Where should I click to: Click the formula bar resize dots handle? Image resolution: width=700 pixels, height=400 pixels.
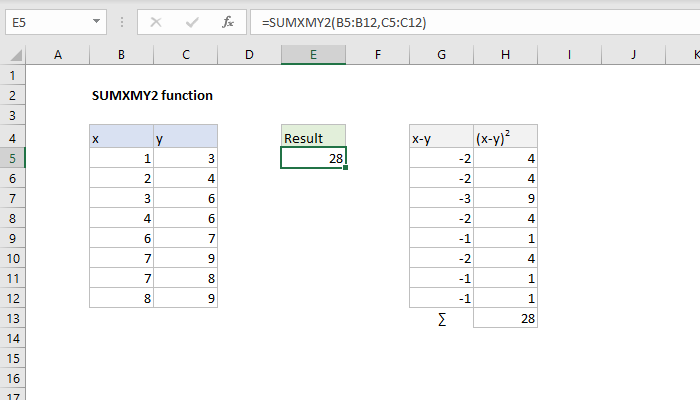click(121, 22)
